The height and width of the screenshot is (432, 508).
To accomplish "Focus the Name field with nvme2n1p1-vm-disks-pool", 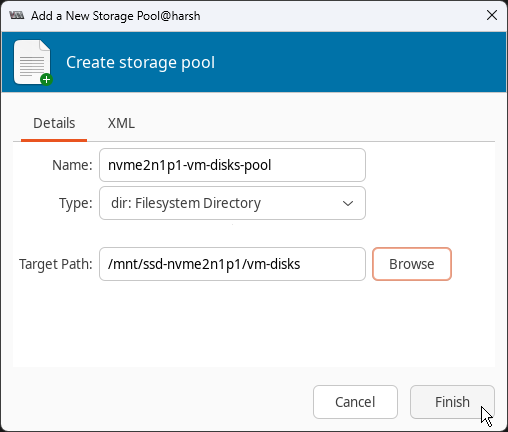I will click(232, 165).
